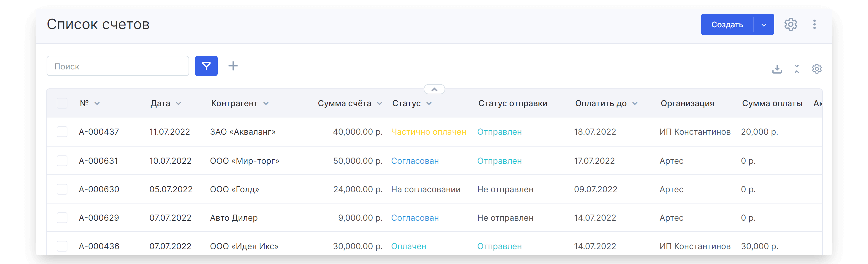Click the download export icon
The height and width of the screenshot is (264, 868).
(x=777, y=69)
